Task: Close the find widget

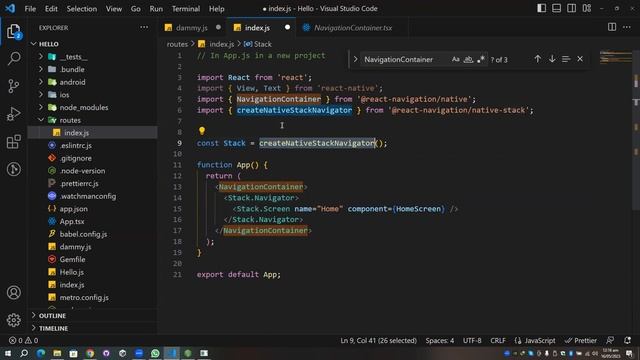Action: pyautogui.click(x=580, y=59)
